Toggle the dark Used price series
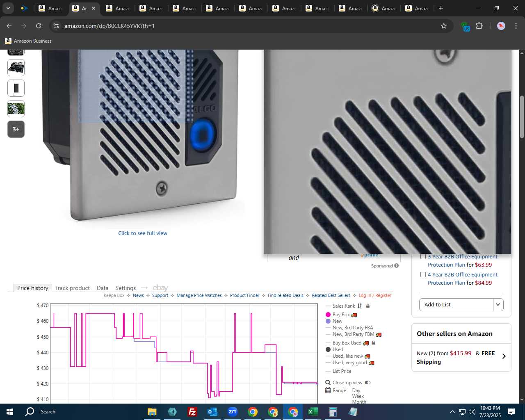This screenshot has width=525, height=420. coord(334,349)
